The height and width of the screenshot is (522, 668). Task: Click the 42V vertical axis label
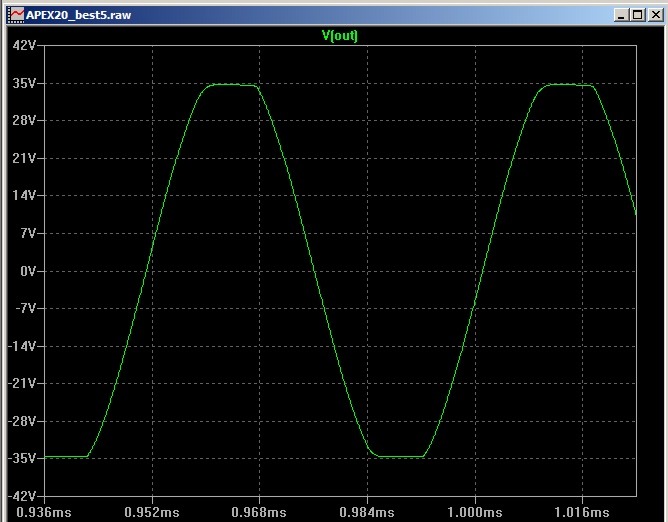[24, 45]
